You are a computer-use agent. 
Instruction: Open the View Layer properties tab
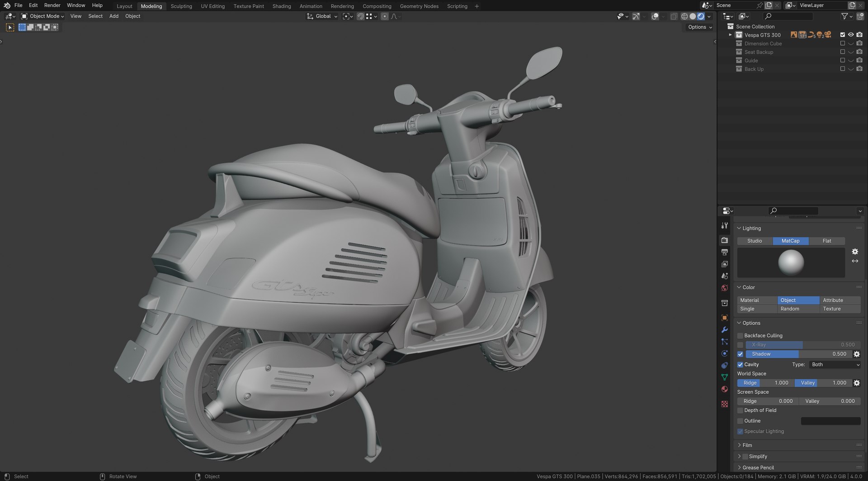pyautogui.click(x=725, y=264)
